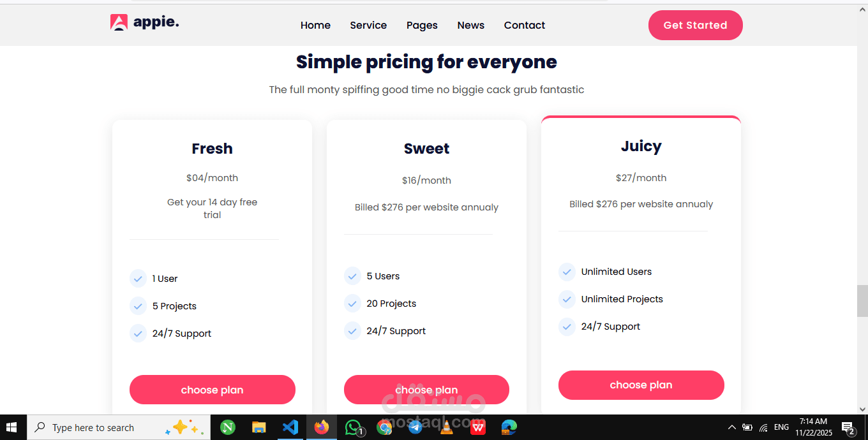
Task: Go to the Contact page
Action: [x=524, y=26]
